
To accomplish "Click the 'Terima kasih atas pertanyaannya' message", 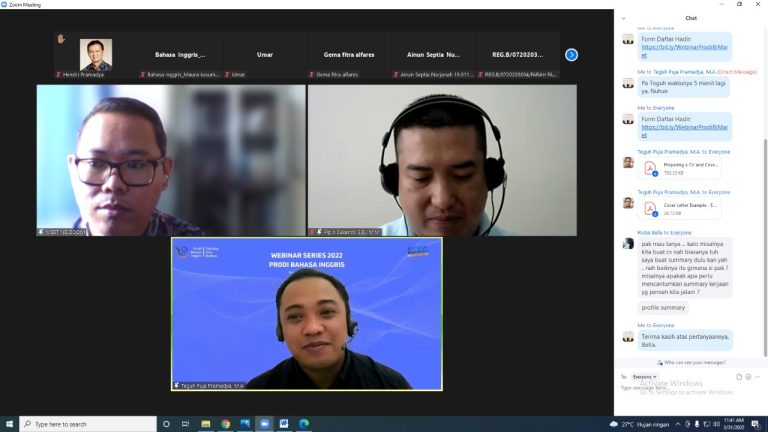I will pyautogui.click(x=685, y=340).
